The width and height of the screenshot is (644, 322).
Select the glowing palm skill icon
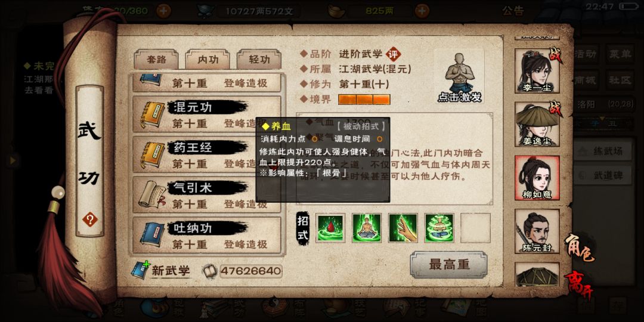(x=403, y=228)
